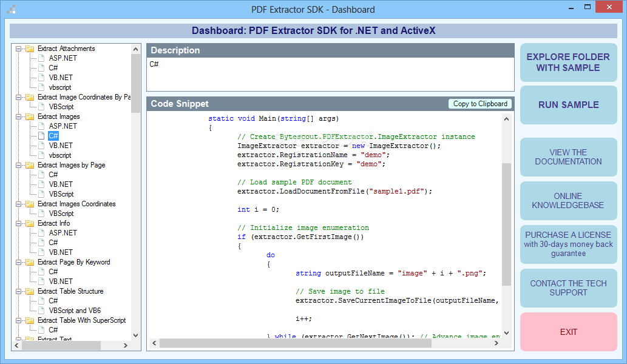Click code snippet vertical scrollbar thumb

coord(506,224)
